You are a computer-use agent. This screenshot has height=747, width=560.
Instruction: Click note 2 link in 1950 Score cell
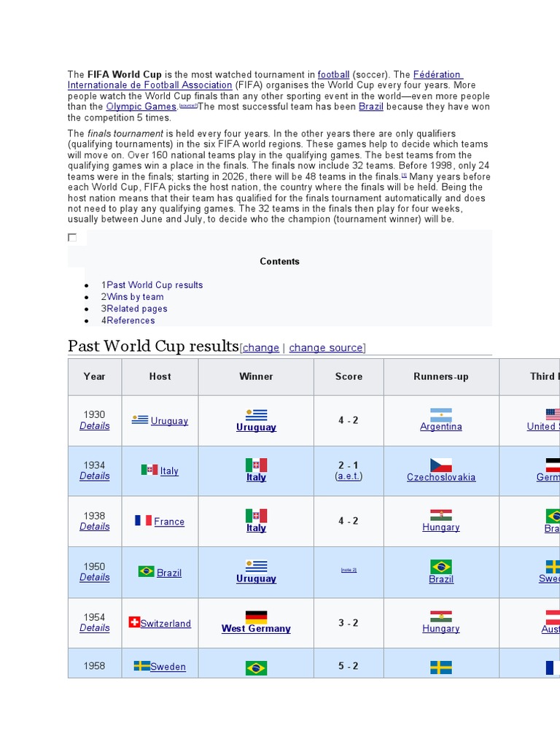tap(349, 570)
